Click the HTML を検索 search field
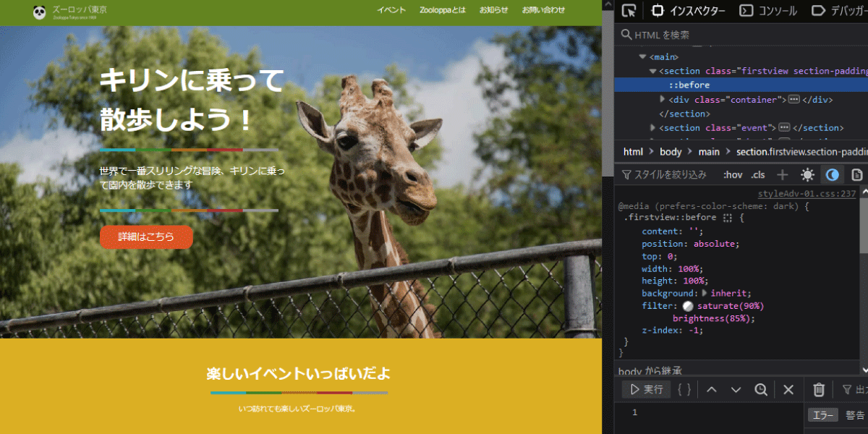 point(741,35)
